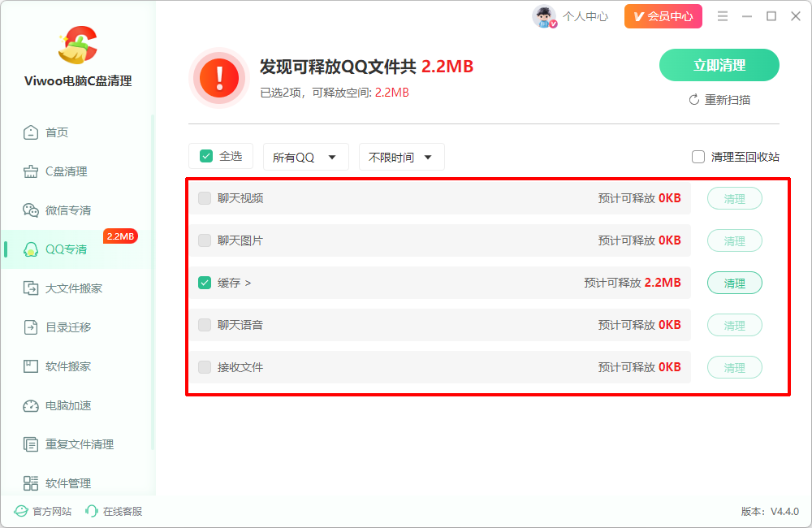Screen dimensions: 812x528
Task: Click 清理 button for 缓存 row
Action: [x=735, y=283]
